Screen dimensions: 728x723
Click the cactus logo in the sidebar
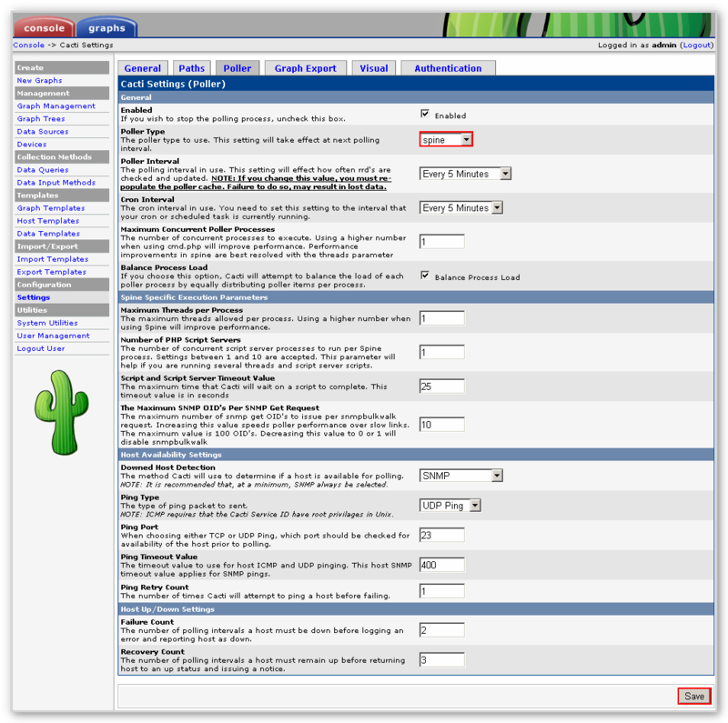pyautogui.click(x=62, y=412)
